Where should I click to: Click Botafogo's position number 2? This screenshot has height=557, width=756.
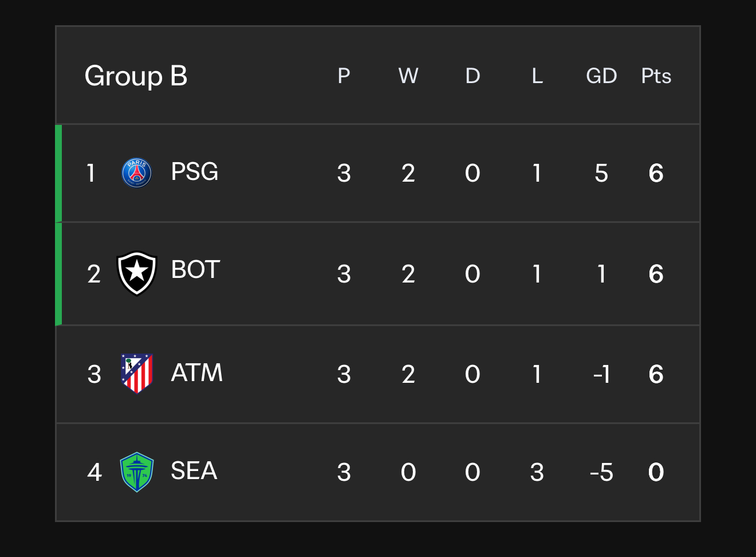(x=94, y=274)
